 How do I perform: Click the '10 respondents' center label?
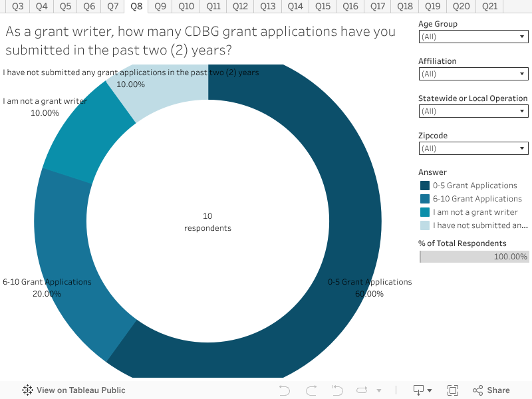tap(207, 222)
